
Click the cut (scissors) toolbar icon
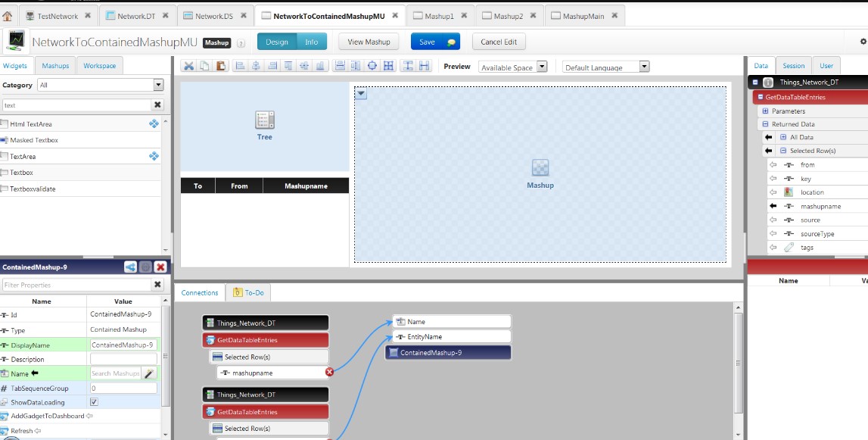(189, 67)
